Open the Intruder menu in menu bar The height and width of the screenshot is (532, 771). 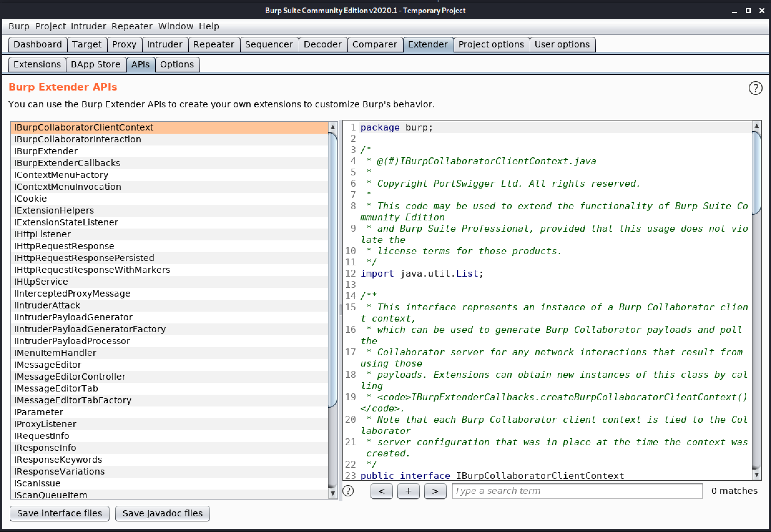point(88,26)
